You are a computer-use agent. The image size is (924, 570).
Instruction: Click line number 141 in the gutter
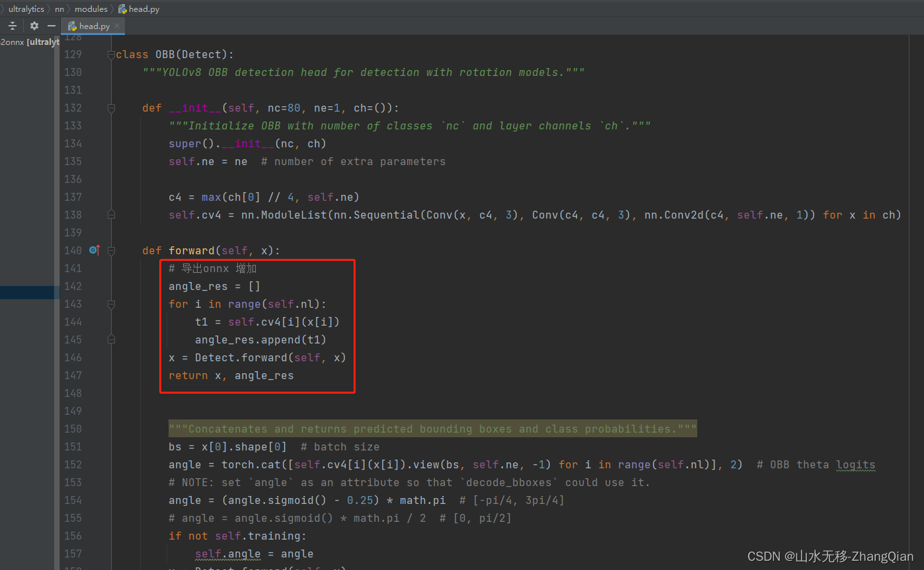[73, 269]
